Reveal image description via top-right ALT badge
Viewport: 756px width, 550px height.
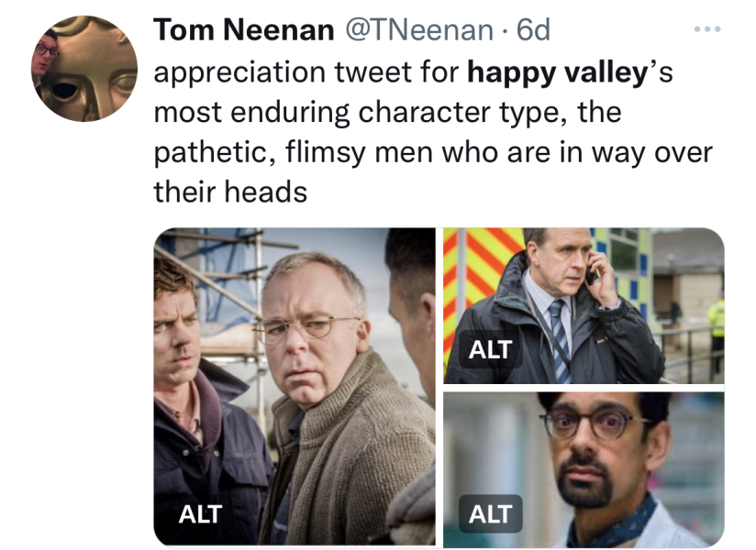click(490, 349)
